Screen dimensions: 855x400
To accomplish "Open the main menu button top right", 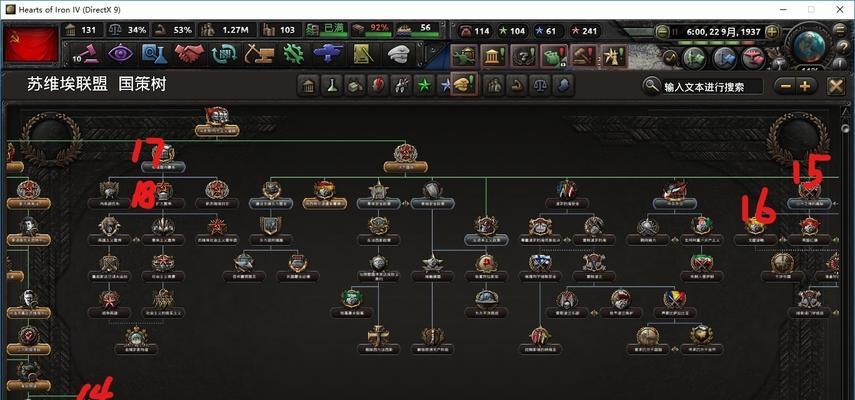I will point(840,31).
